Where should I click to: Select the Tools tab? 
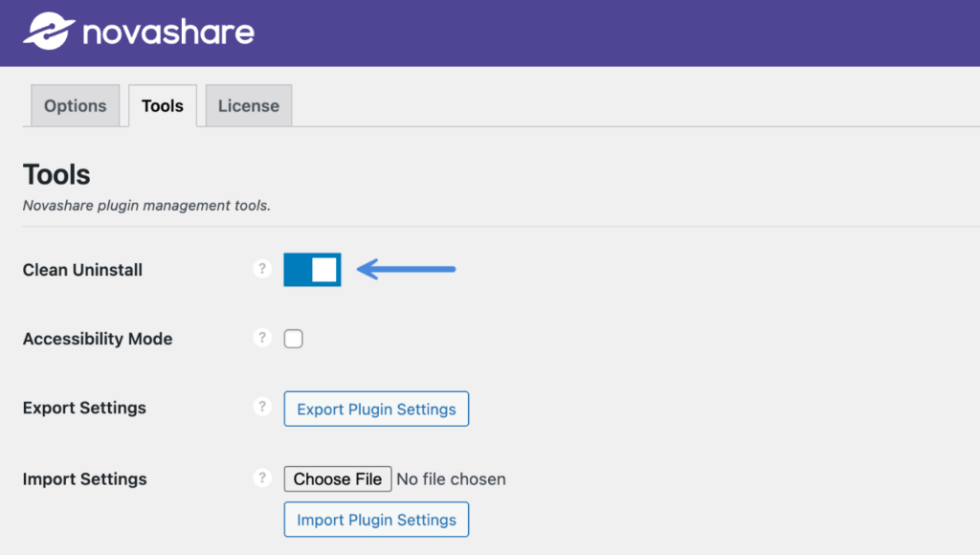pos(163,105)
